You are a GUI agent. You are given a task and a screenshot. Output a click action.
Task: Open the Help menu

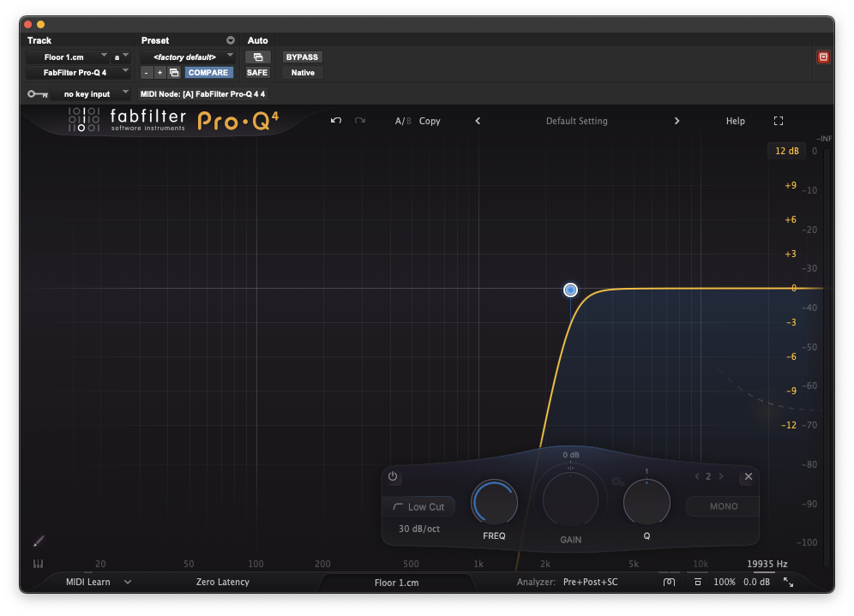(x=736, y=121)
